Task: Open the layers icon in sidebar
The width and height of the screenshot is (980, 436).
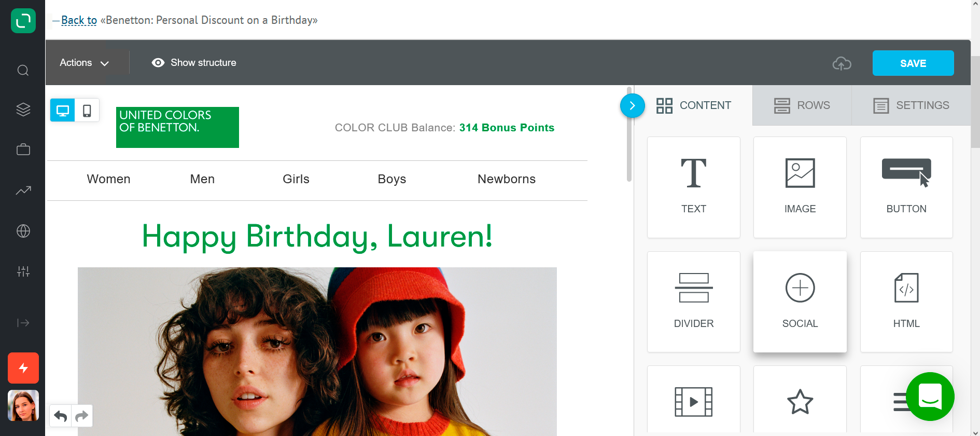Action: pos(23,110)
